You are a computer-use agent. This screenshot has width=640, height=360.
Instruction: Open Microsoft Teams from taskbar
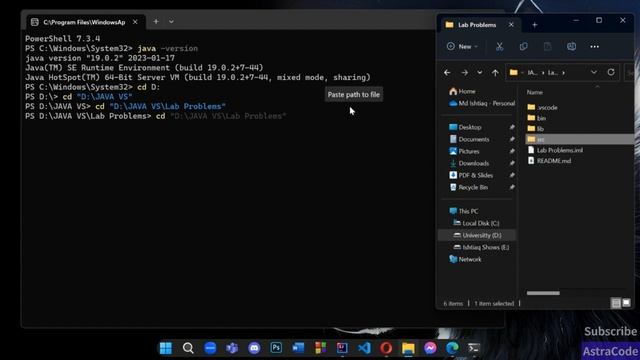(x=232, y=348)
